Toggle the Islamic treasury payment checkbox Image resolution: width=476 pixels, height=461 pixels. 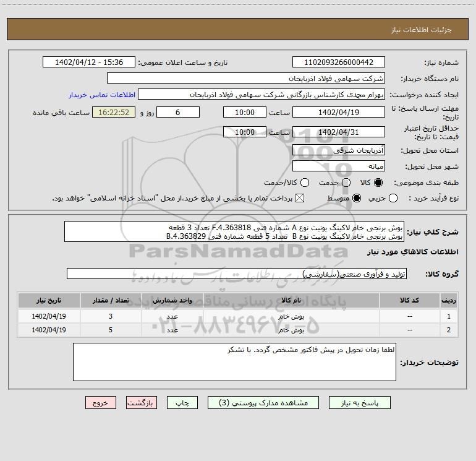(300, 198)
